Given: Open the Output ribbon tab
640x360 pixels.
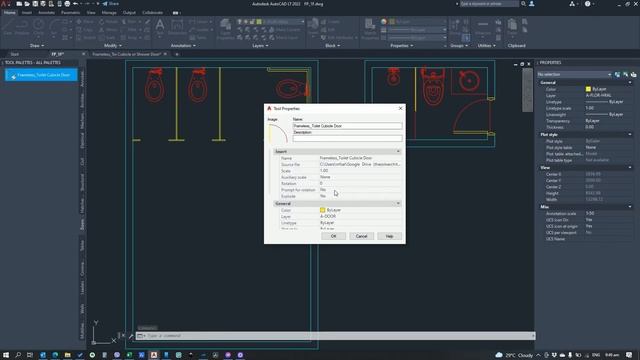Looking at the screenshot, I should click(x=129, y=13).
